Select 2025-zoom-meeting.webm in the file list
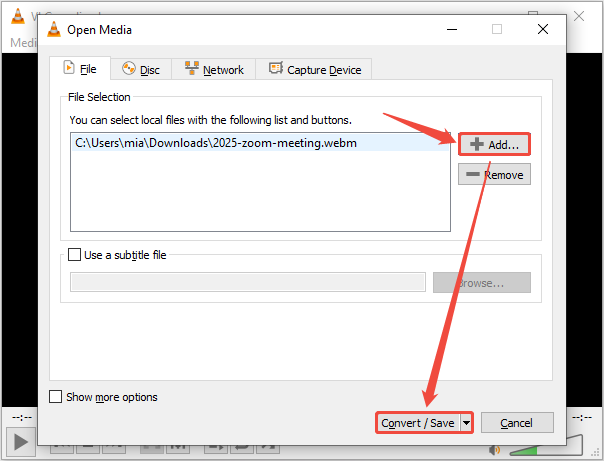 click(x=260, y=143)
